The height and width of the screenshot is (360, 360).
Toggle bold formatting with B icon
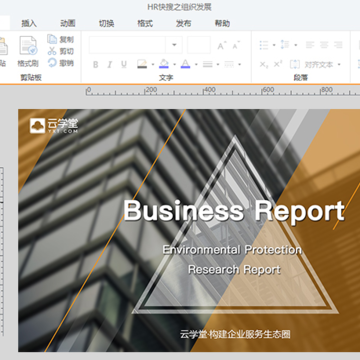(x=95, y=64)
